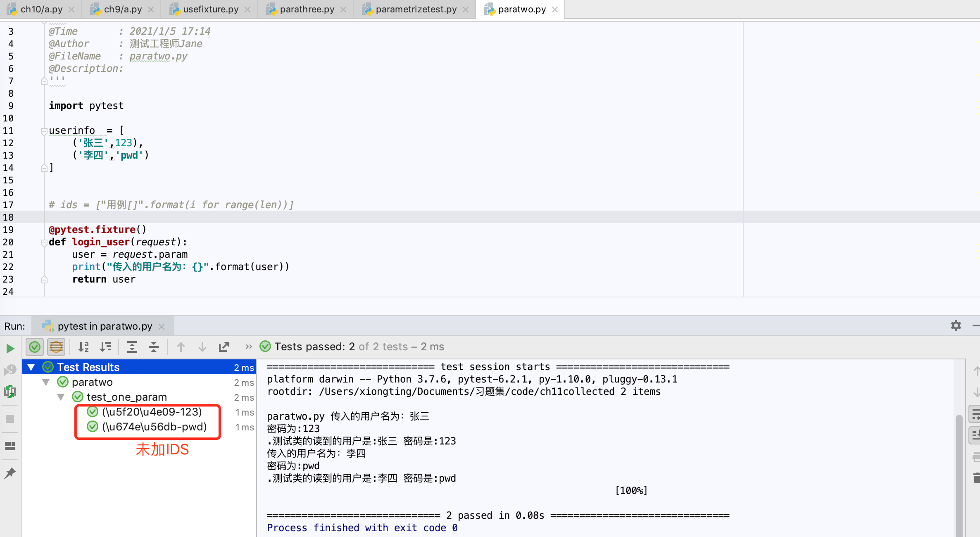Screen dimensions: 980x537
Task: Click the expand all tests icon
Action: 132,347
